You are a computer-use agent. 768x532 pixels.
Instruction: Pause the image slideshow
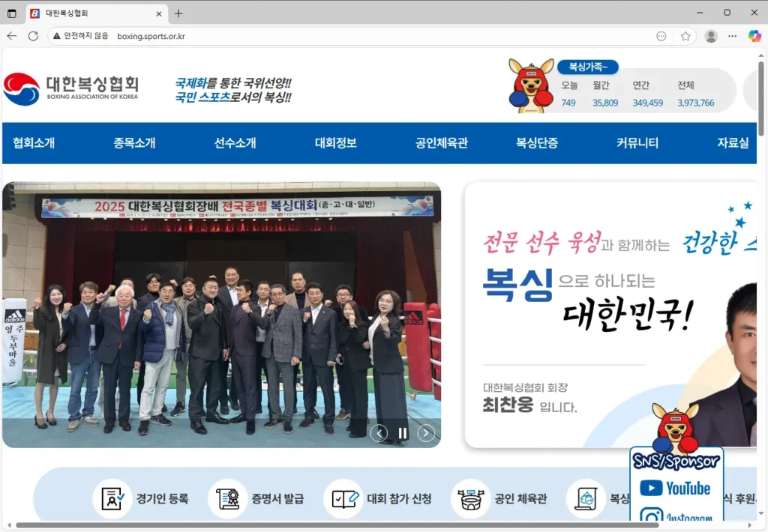coord(403,433)
